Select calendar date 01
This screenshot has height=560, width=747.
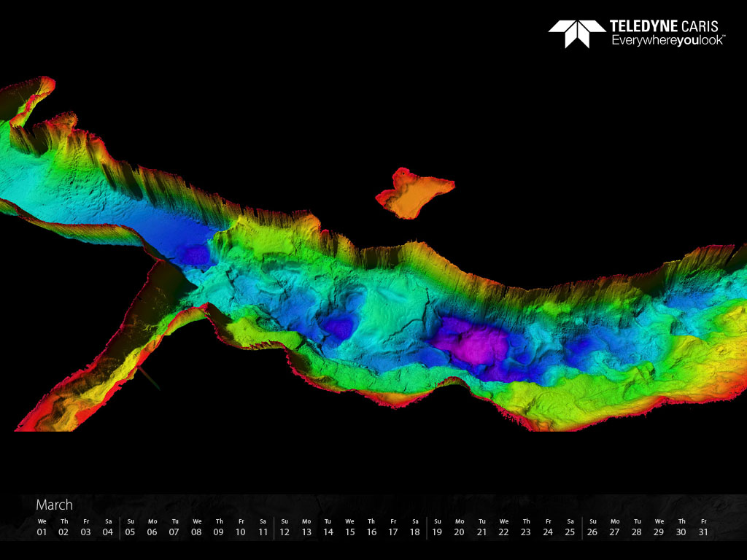point(42,532)
